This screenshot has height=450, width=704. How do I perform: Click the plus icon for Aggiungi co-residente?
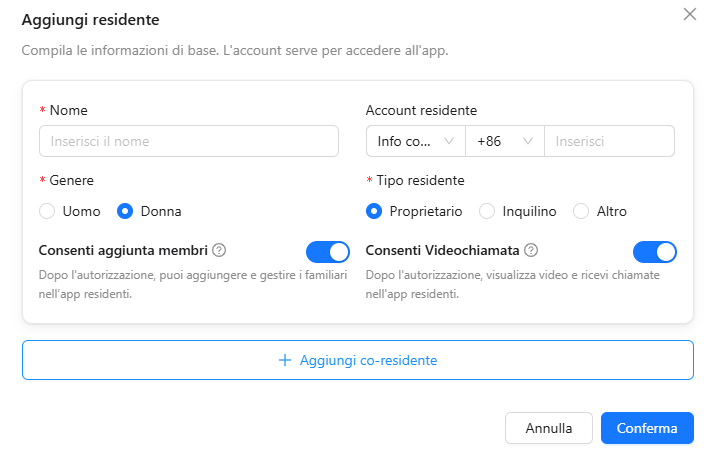click(285, 360)
